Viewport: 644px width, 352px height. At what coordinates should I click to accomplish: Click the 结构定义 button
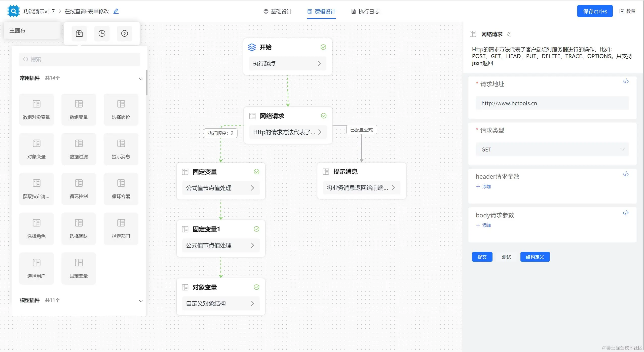535,257
